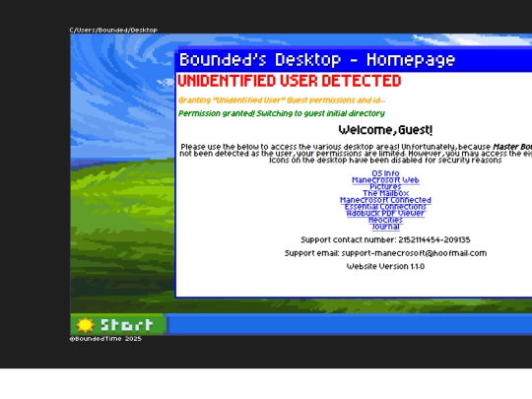The height and width of the screenshot is (399, 532).
Task: Click the Welcome, Guest! heading
Action: pyautogui.click(x=385, y=130)
